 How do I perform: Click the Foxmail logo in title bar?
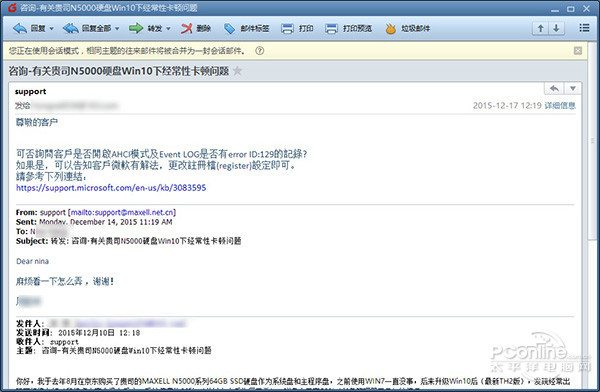[12, 7]
